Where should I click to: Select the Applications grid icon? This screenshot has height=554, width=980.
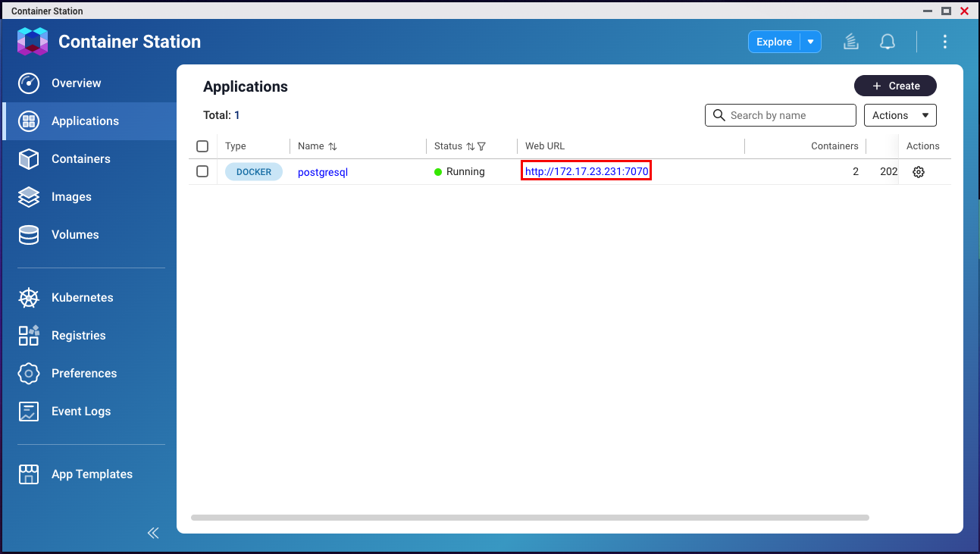click(x=29, y=121)
